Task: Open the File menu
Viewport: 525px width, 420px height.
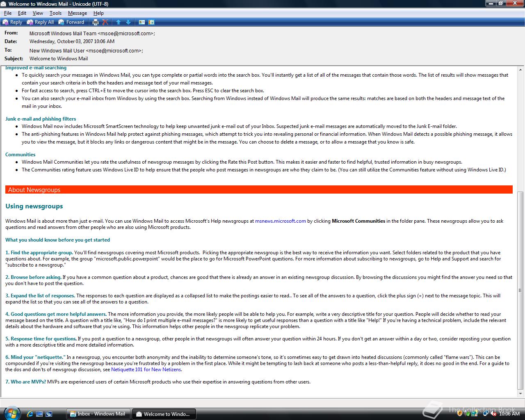Action: click(x=8, y=13)
